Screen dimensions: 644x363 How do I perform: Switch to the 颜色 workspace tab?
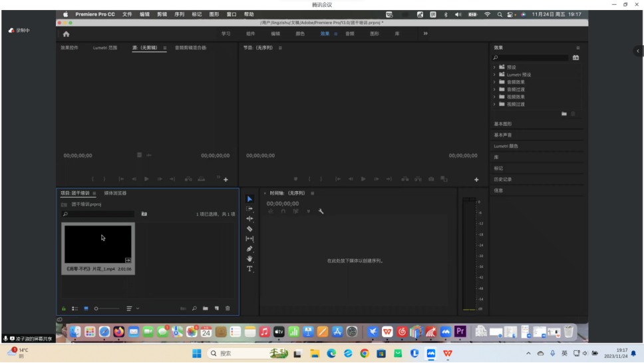pos(300,34)
